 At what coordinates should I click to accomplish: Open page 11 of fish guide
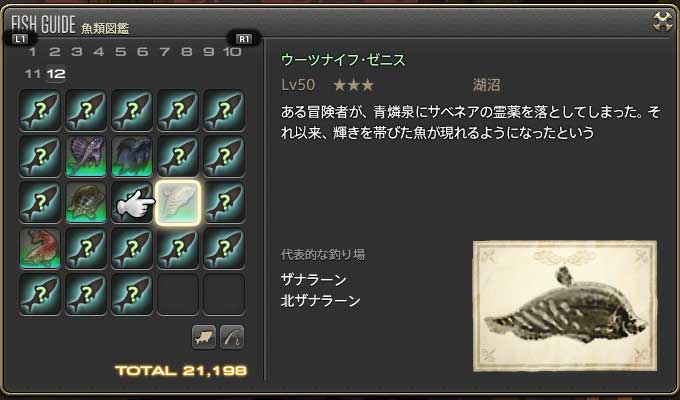coord(33,74)
